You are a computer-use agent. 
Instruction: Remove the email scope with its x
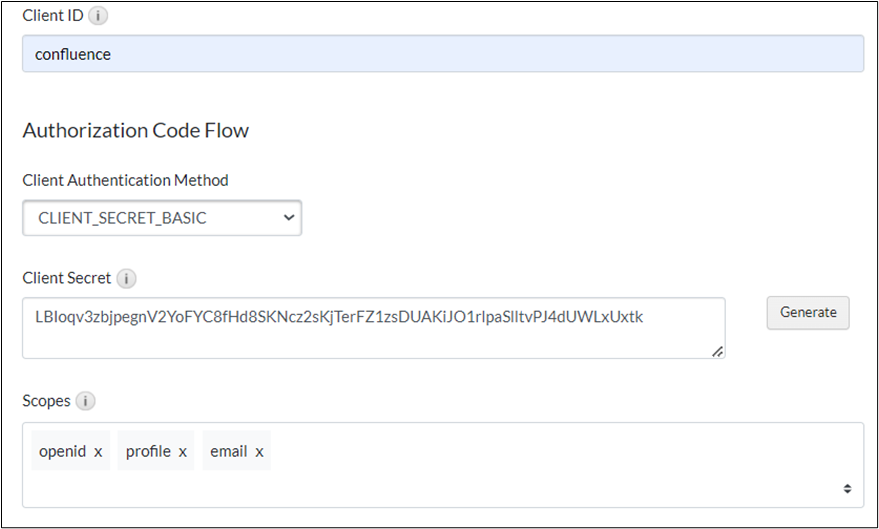tap(259, 452)
